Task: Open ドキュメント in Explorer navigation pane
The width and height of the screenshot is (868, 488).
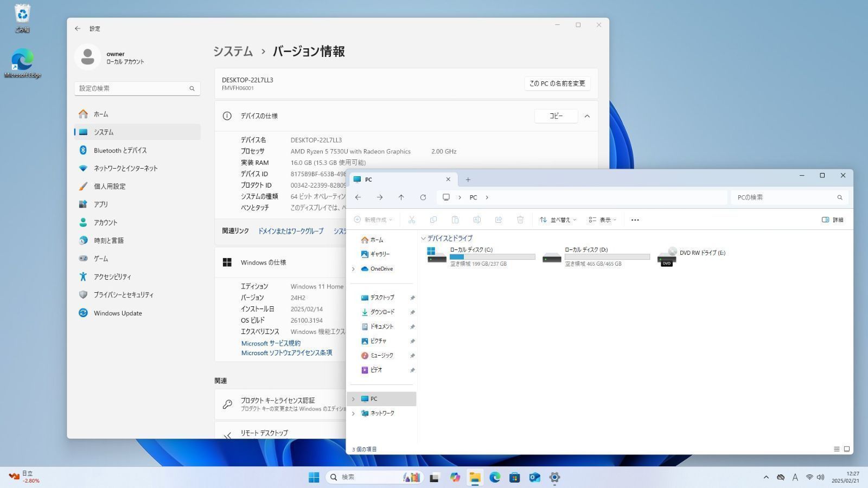Action: tap(381, 327)
